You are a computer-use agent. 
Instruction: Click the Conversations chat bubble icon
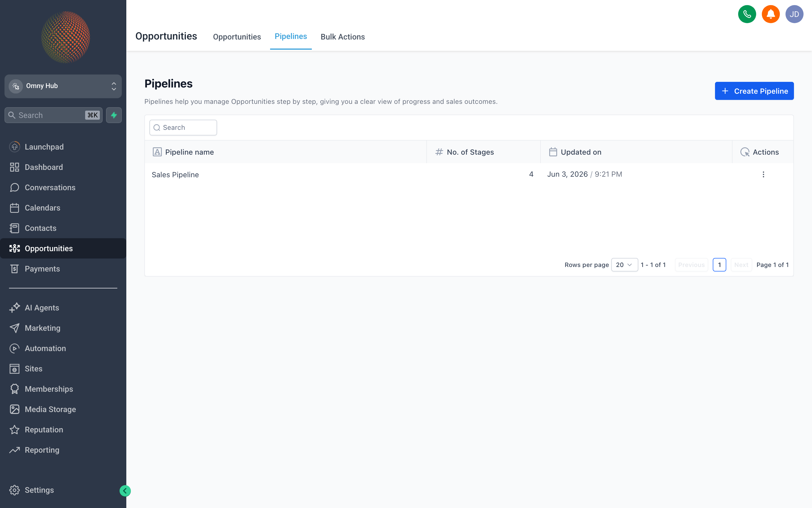pos(14,187)
